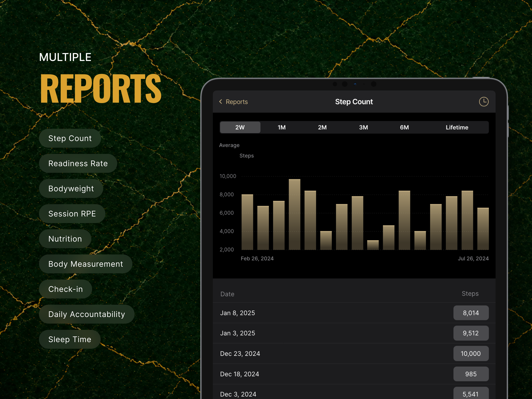Click the Date column header
The image size is (532, 399).
227,294
